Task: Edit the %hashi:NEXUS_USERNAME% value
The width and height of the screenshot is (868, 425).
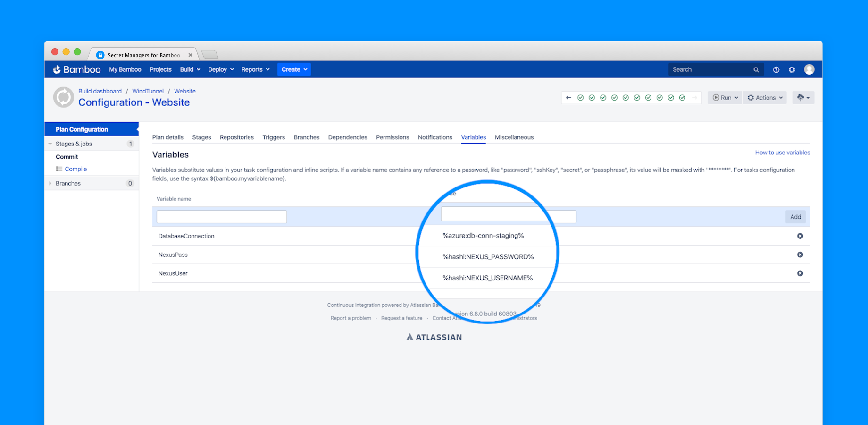Action: point(487,278)
